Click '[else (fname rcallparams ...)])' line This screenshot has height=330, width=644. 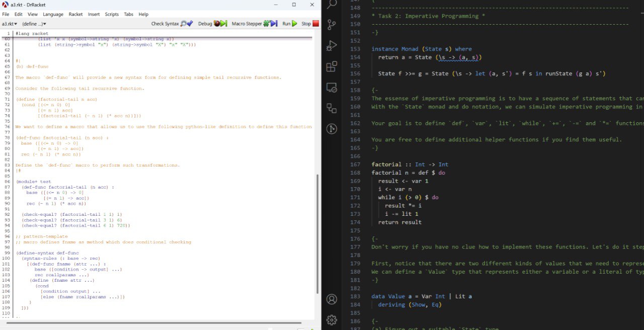(x=83, y=297)
